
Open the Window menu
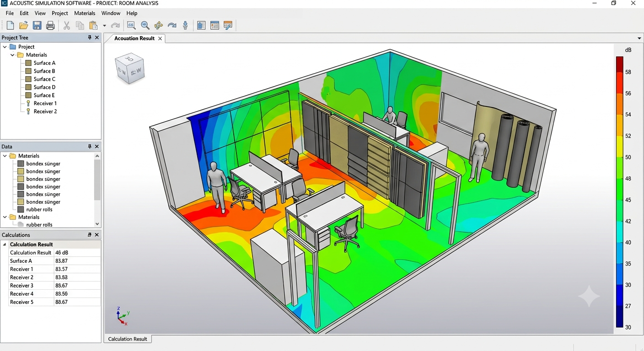coord(111,13)
